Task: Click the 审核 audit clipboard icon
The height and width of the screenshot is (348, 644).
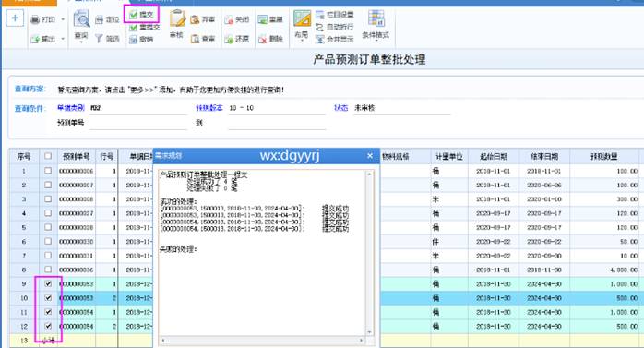Action: 177,18
